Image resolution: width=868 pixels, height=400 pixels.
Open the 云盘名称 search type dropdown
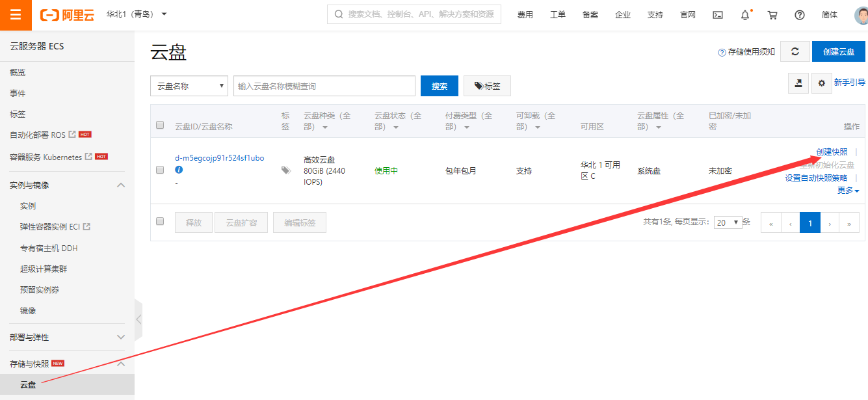pyautogui.click(x=189, y=86)
